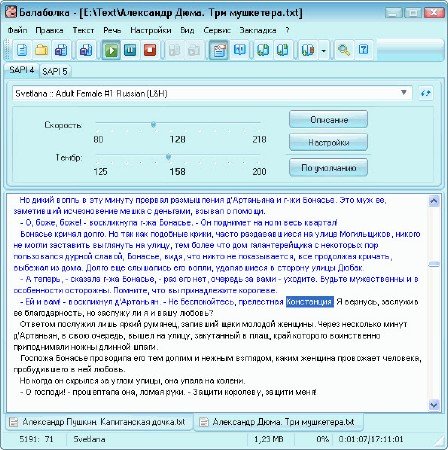448x450 pixels.
Task: Click the first green bookmark toolbar icon
Action: pyautogui.click(x=263, y=50)
